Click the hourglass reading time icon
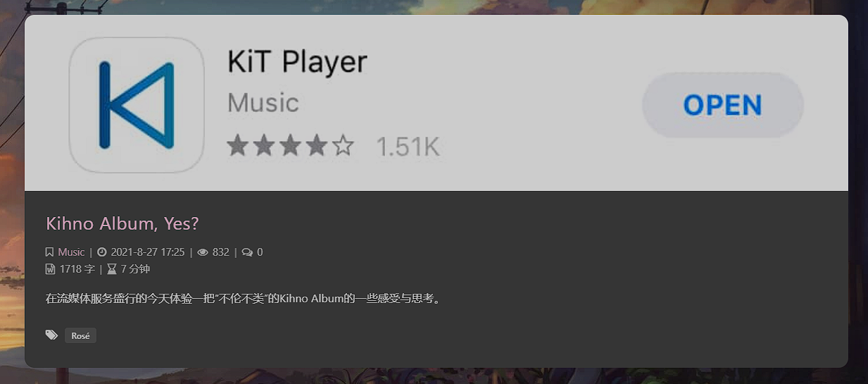 point(111,269)
